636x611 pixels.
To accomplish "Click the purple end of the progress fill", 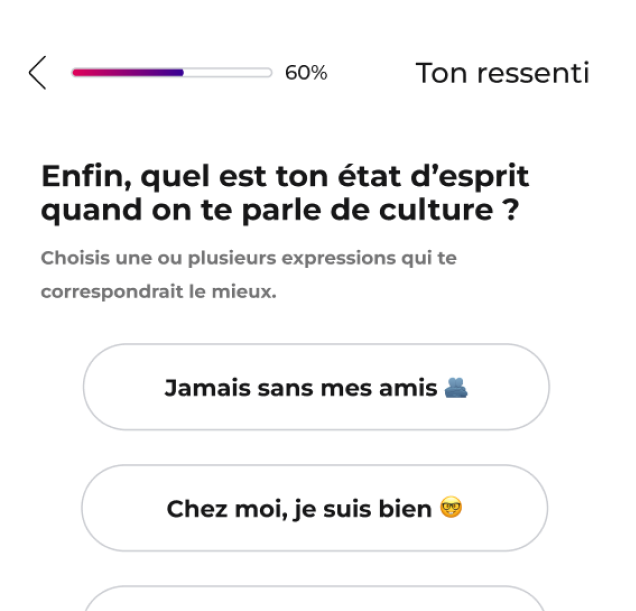I will pyautogui.click(x=176, y=73).
